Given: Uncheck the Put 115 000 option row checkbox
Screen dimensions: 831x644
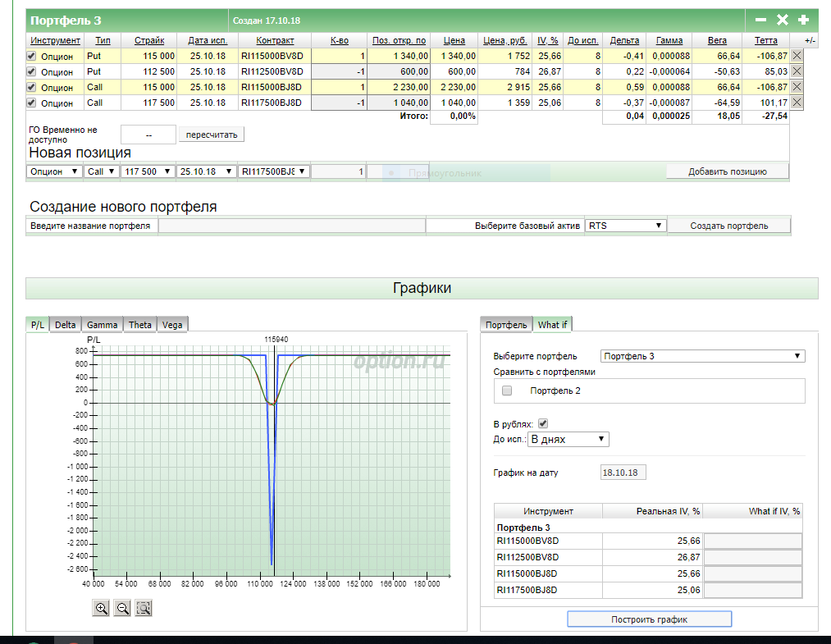Looking at the screenshot, I should (32, 57).
